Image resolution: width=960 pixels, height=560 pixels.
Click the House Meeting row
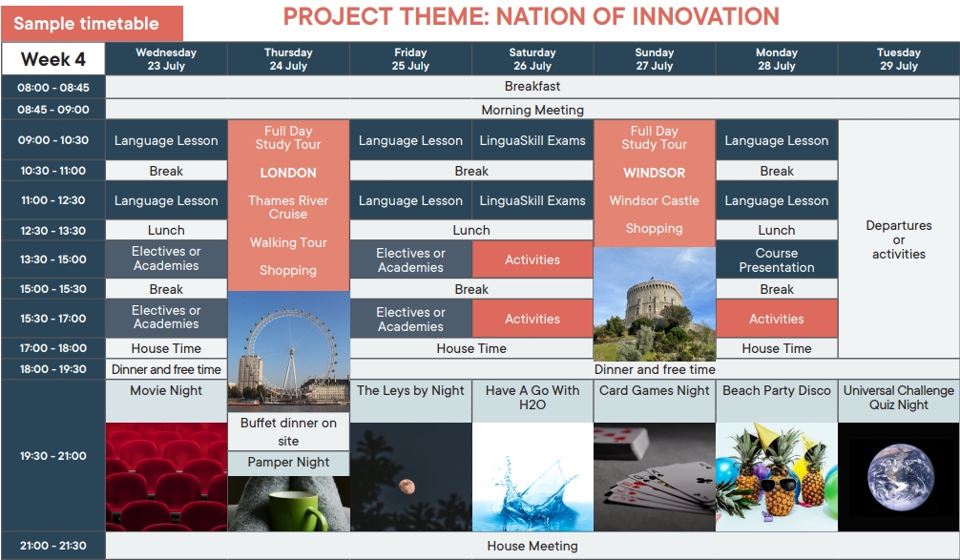click(532, 546)
